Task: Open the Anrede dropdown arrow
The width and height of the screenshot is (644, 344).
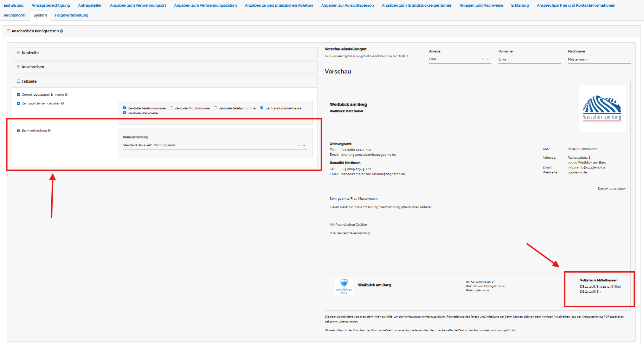Action: pos(488,59)
